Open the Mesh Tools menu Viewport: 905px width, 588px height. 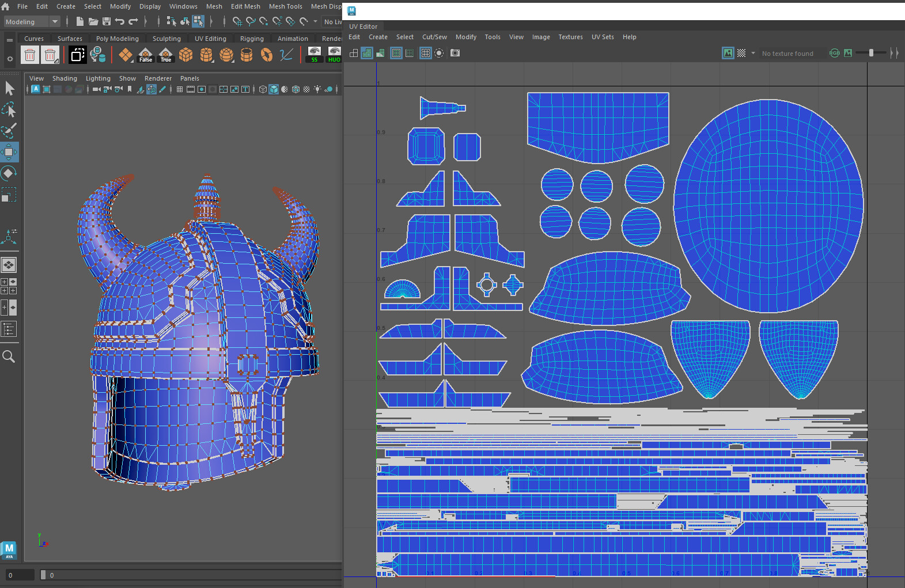pos(286,6)
